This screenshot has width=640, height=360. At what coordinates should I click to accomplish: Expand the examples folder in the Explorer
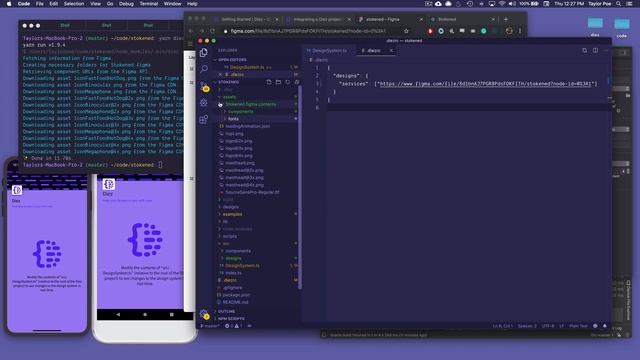click(x=231, y=214)
